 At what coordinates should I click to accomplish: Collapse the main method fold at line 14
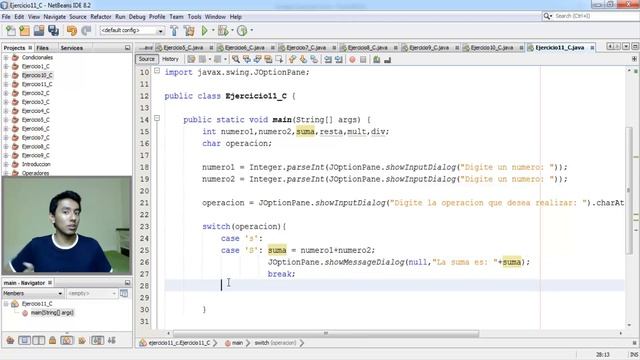(x=157, y=119)
